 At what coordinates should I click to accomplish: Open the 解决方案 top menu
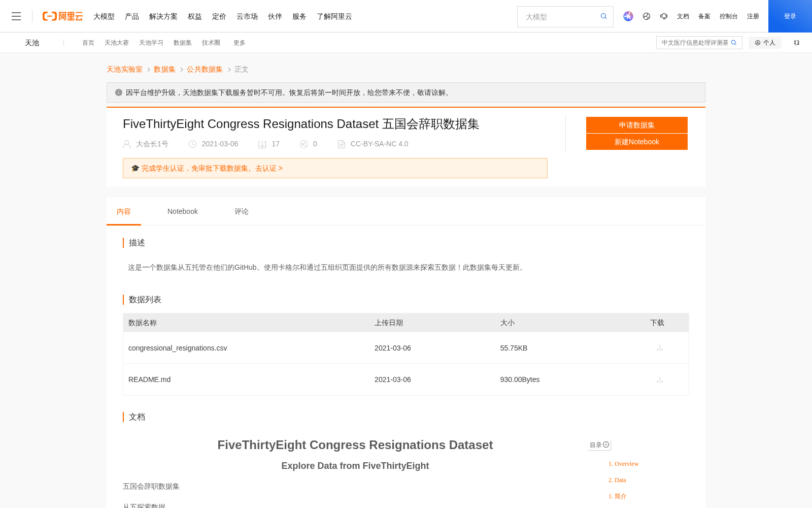163,16
